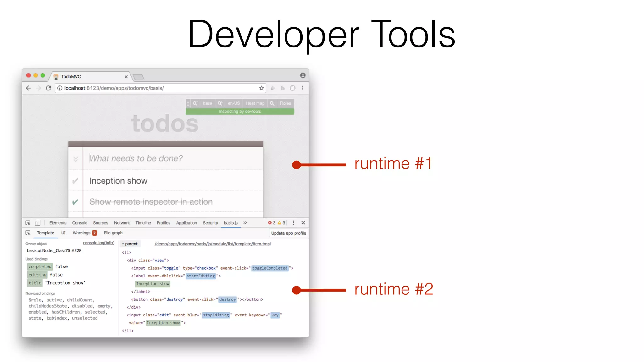
Task: Toggle device toolbar icon in DevTools
Action: (37, 223)
